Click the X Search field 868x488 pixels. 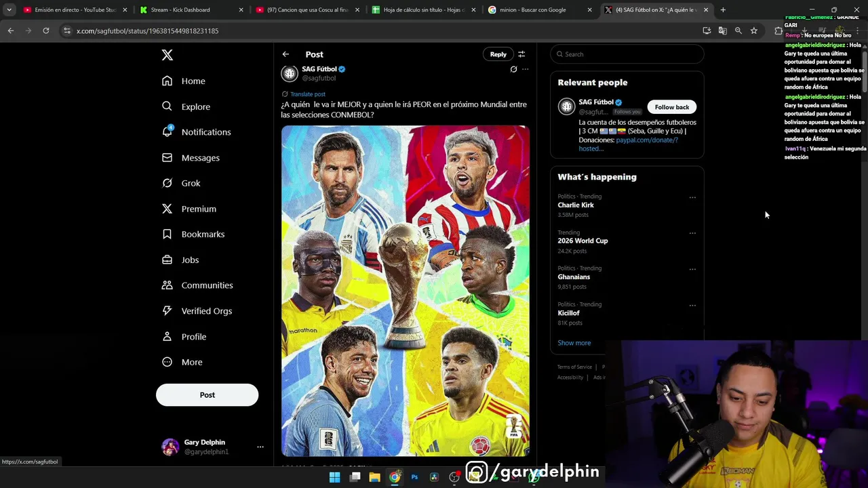627,54
